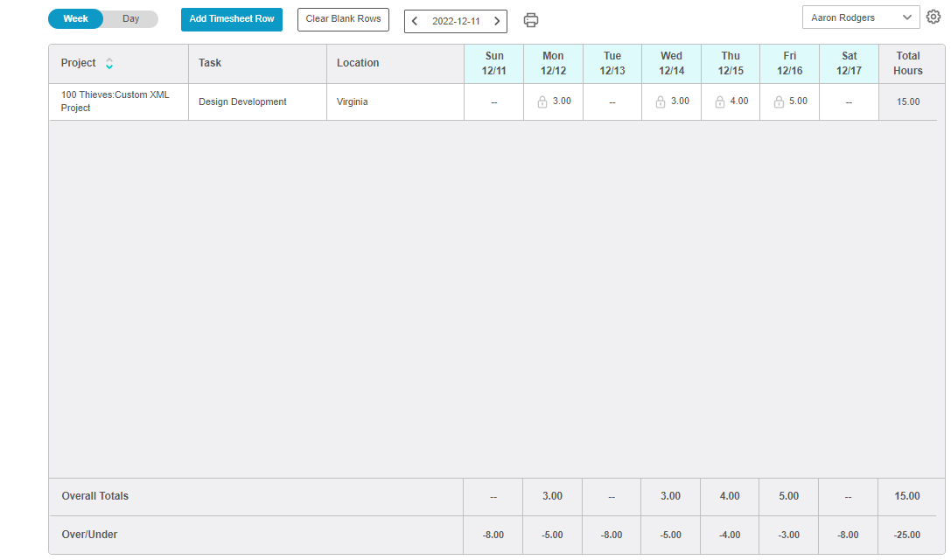Switch to Day view
Viewport: 951px width, 560px height.
131,18
